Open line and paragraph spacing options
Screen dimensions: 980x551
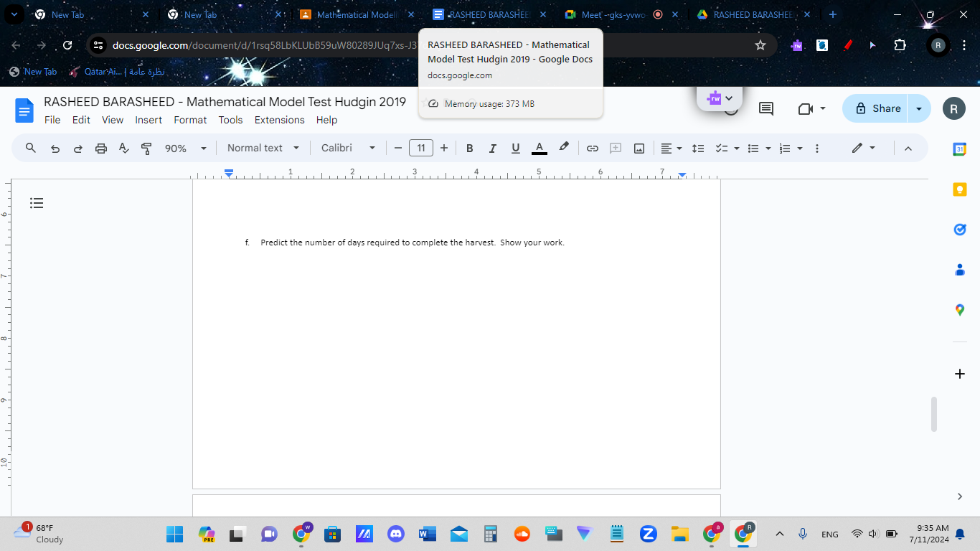pos(698,149)
